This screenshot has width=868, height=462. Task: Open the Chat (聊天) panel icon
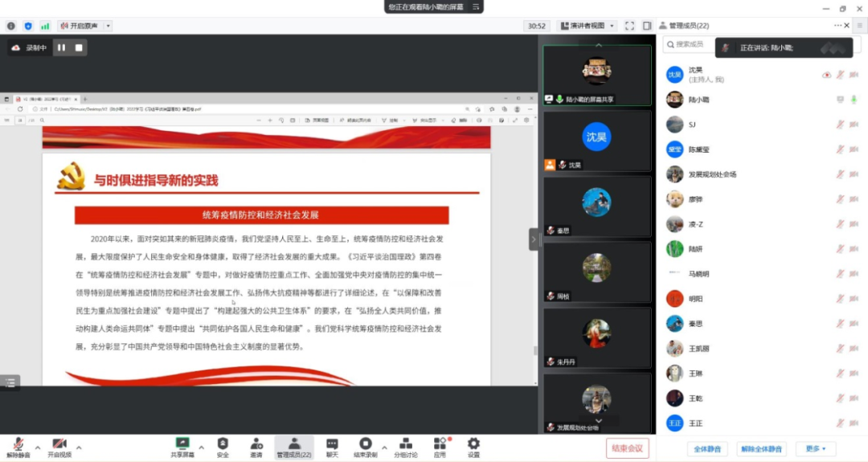tap(332, 444)
